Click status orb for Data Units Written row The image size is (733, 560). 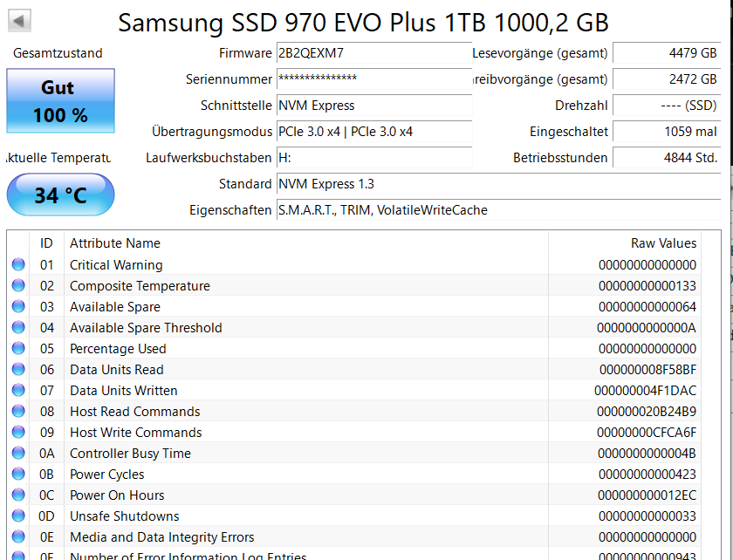coord(18,390)
